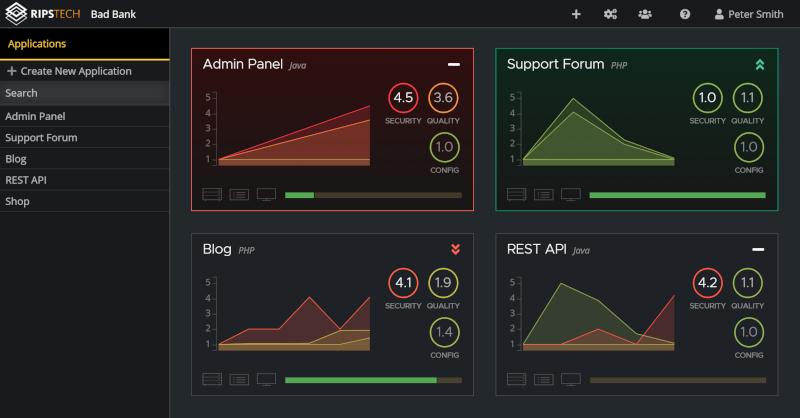800x418 pixels.
Task: Click Blog config score 1.4
Action: [x=444, y=332]
